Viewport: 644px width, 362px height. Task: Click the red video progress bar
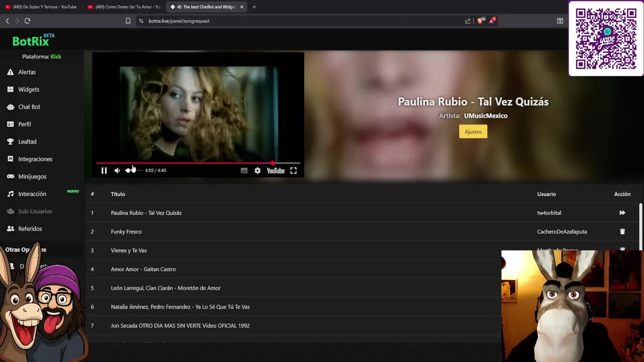[x=198, y=163]
